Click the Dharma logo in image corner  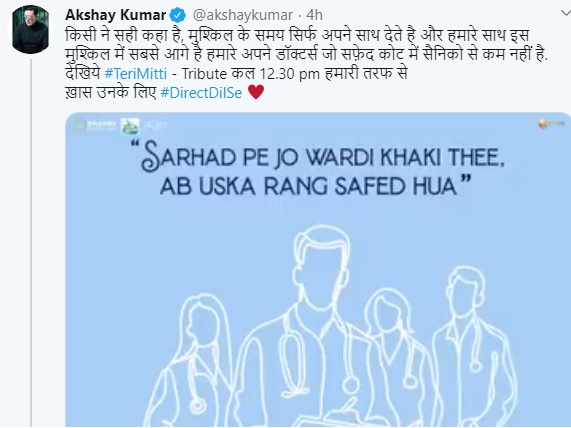pos(94,125)
